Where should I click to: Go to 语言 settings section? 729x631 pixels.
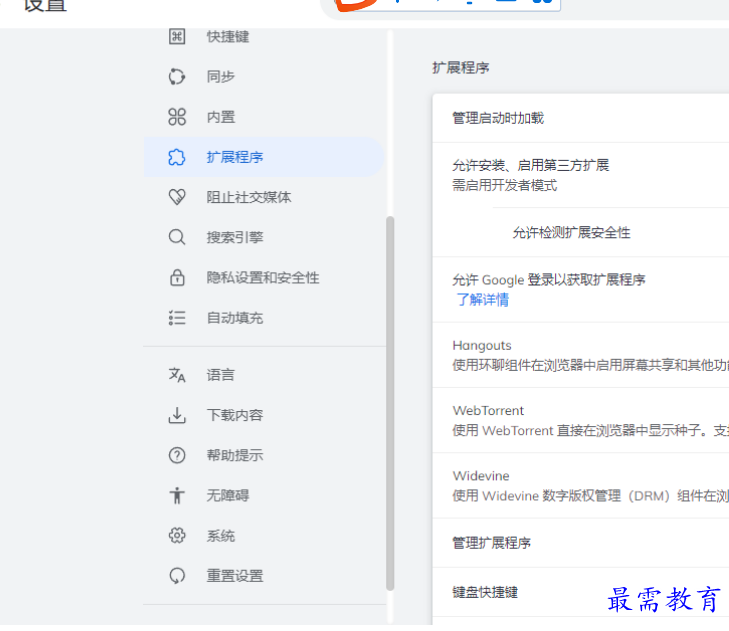click(221, 375)
